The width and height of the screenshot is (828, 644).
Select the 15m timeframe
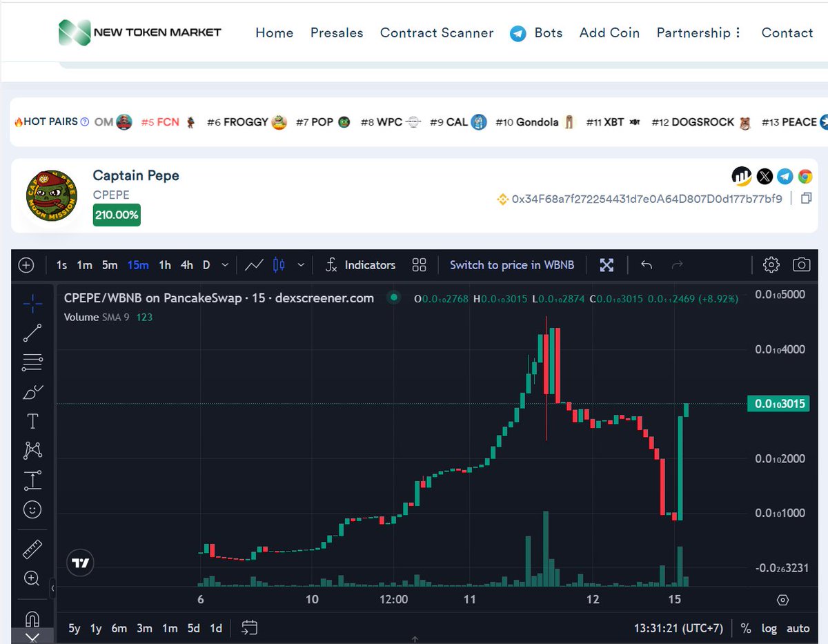click(138, 265)
